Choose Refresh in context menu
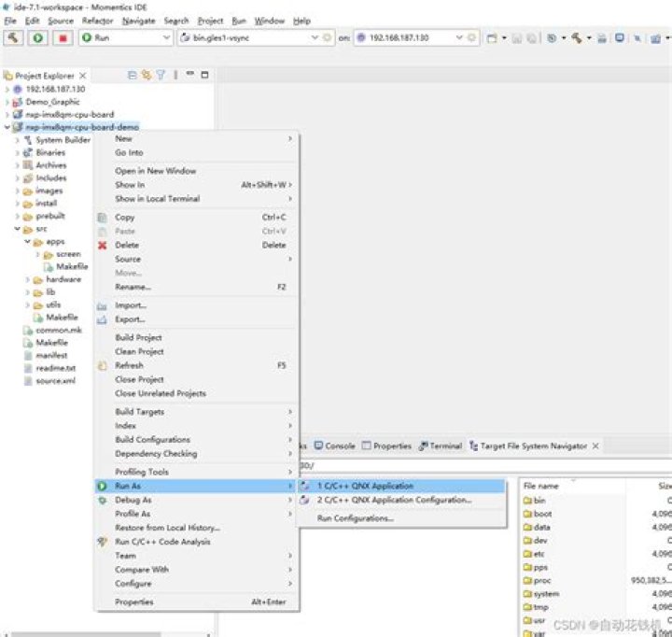This screenshot has height=637, width=672. [x=197, y=365]
